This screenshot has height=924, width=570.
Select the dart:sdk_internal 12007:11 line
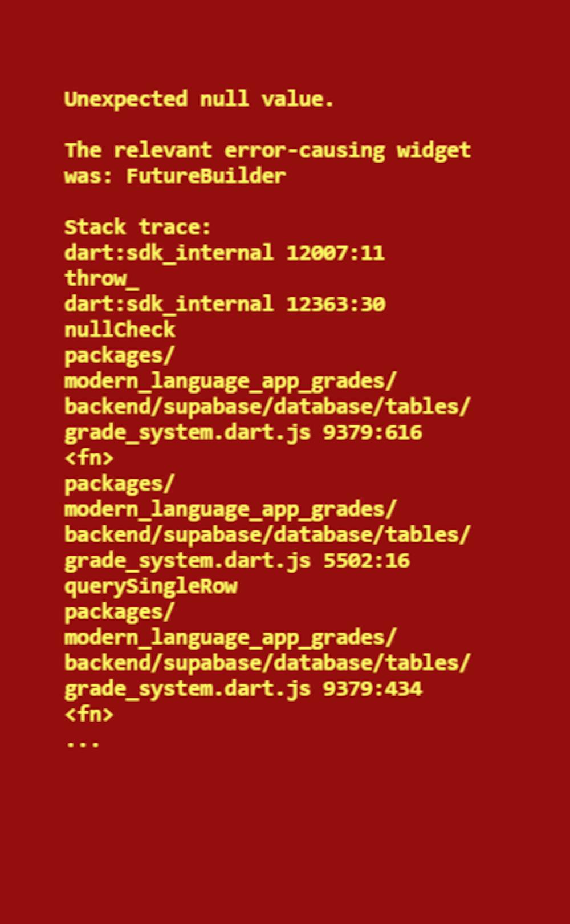tap(225, 253)
